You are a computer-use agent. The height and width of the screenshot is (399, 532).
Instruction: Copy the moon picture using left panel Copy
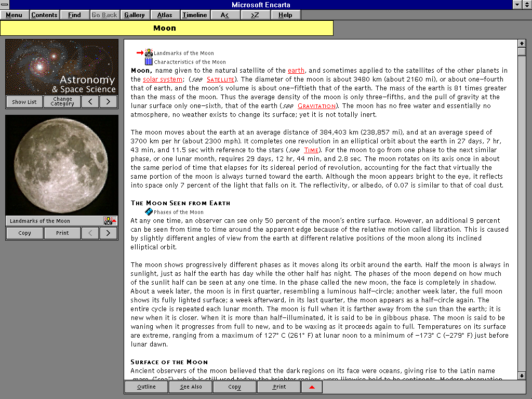coord(24,233)
